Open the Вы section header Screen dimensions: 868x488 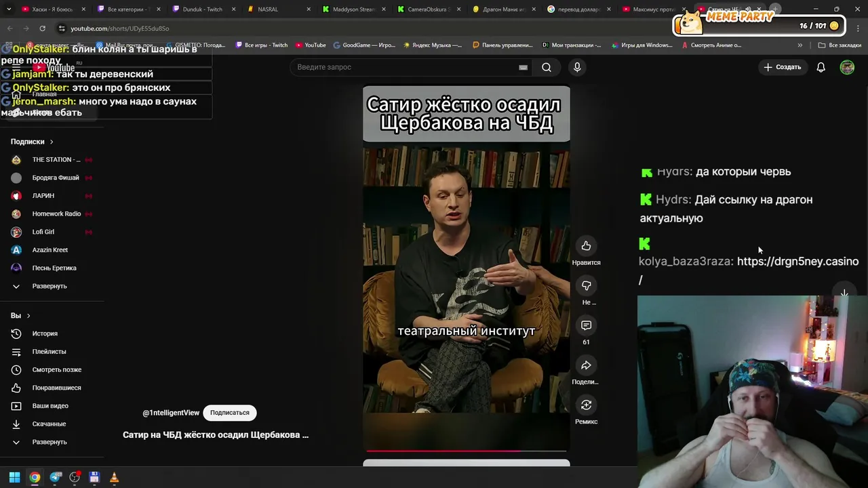[20, 316]
